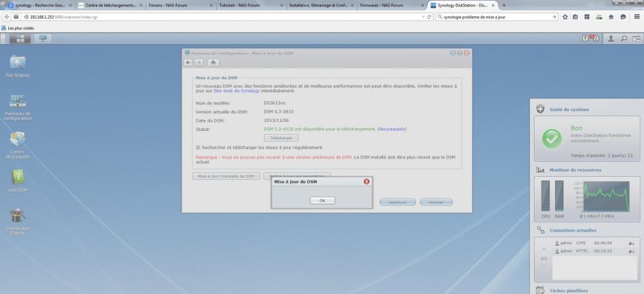The height and width of the screenshot is (294, 644).
Task: Click the search go arrow in search box
Action: coord(554,17)
